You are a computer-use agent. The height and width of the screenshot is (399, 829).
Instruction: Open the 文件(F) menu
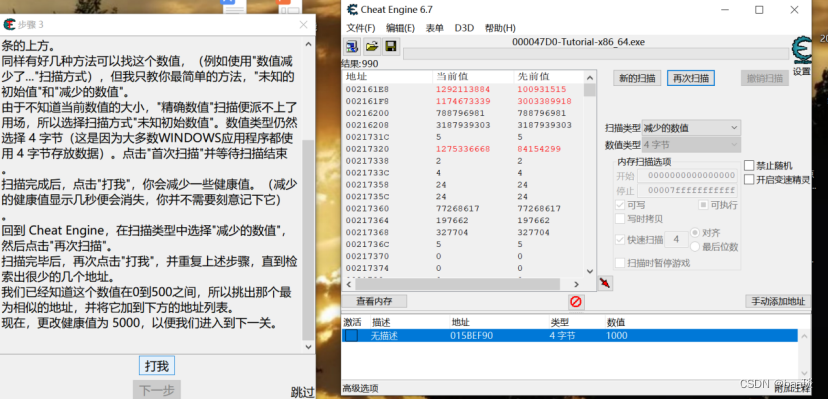click(x=361, y=28)
